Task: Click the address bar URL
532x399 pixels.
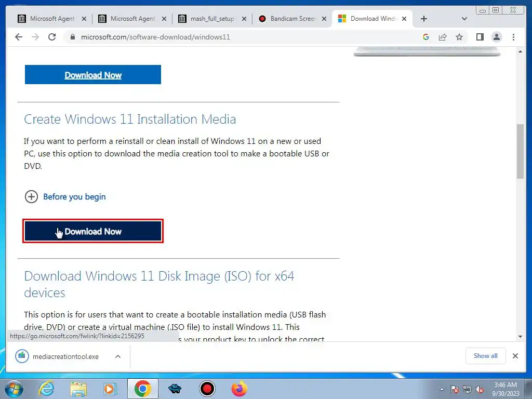Action: pos(155,37)
